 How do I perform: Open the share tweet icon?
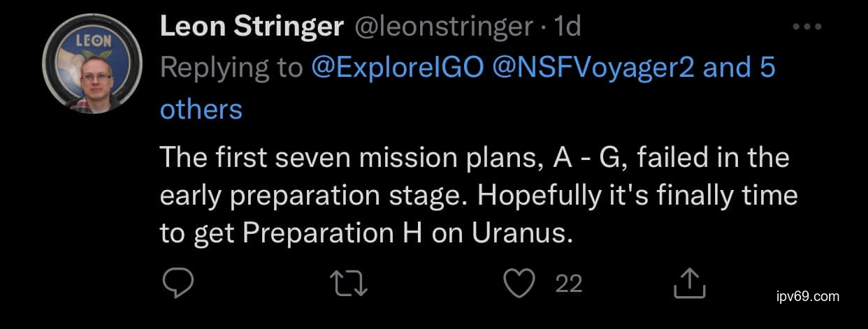[x=687, y=283]
